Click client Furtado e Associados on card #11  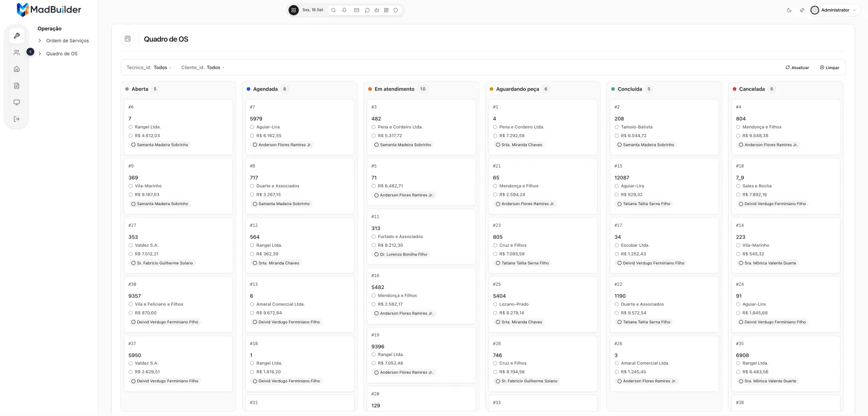(x=400, y=236)
